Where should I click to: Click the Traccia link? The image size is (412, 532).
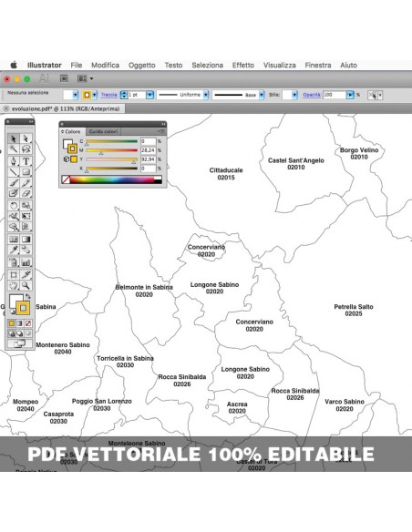[x=109, y=95]
